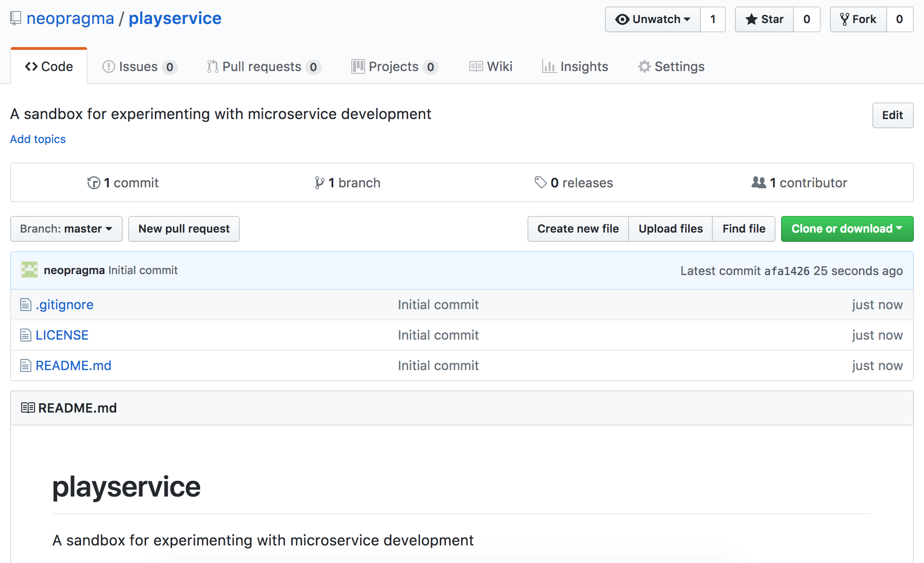Click the Find file button
Viewport: 924px width, 563px height.
point(744,229)
